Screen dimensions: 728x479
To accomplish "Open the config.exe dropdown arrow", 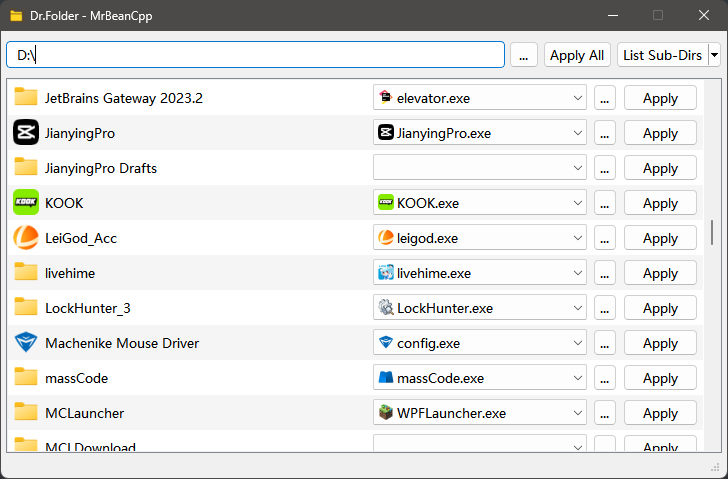I will pyautogui.click(x=577, y=343).
